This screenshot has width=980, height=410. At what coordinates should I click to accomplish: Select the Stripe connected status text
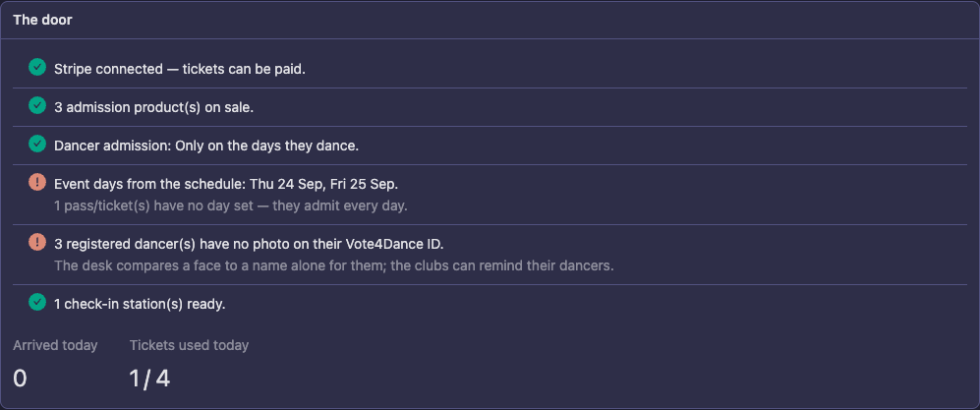point(180,70)
